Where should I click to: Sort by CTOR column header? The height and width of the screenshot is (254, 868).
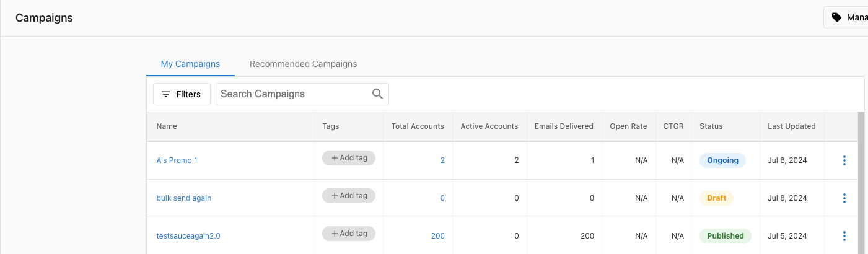673,126
